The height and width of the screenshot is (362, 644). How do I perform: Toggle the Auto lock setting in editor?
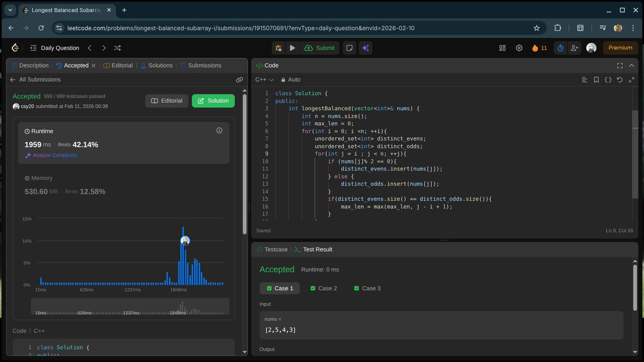pos(290,79)
